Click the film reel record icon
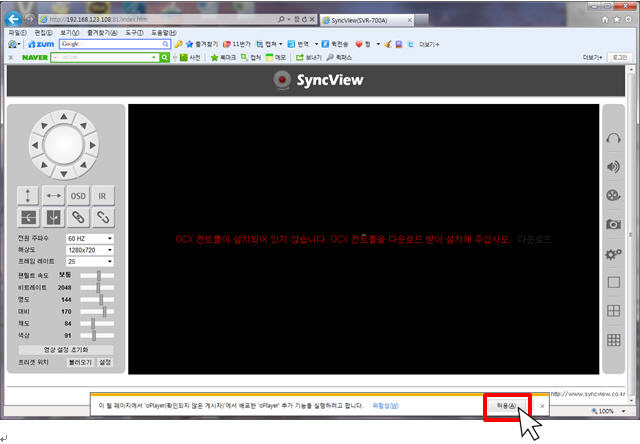The image size is (640, 444). click(x=613, y=195)
